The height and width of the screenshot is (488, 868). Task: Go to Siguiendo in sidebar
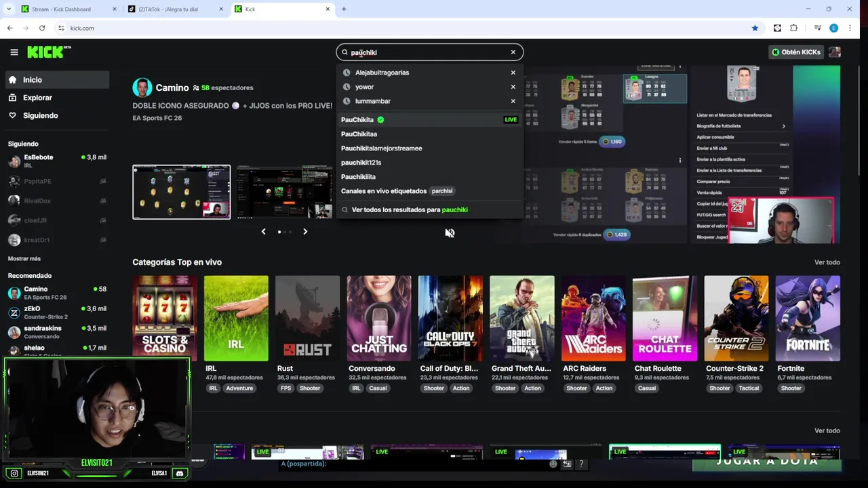click(57, 115)
